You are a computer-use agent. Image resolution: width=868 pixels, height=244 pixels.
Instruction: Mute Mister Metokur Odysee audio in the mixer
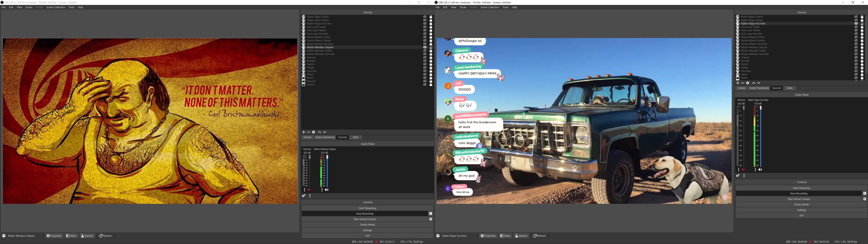[x=327, y=190]
